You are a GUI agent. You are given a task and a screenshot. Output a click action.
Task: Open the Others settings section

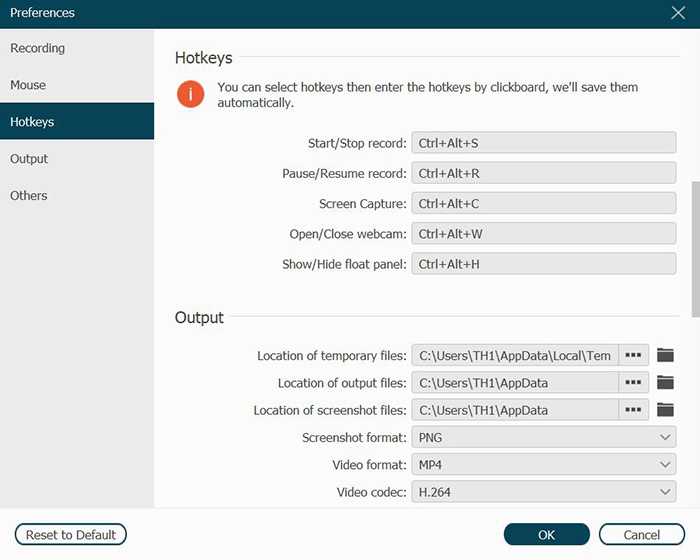coord(77,195)
